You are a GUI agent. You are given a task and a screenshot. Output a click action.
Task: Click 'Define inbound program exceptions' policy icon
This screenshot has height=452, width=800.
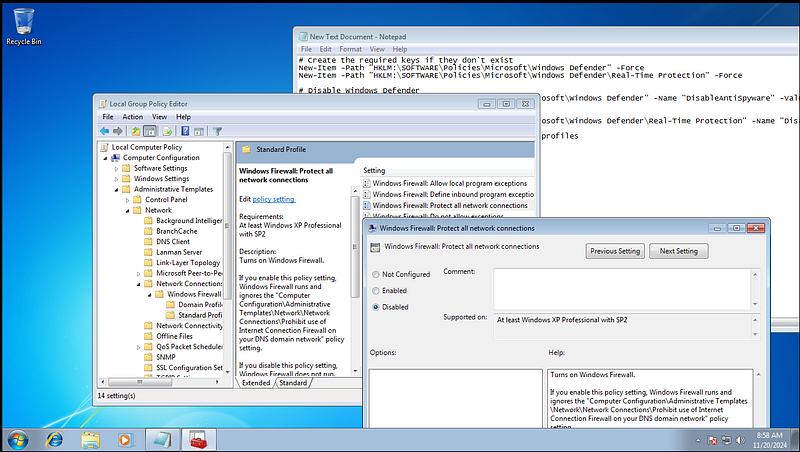point(367,194)
